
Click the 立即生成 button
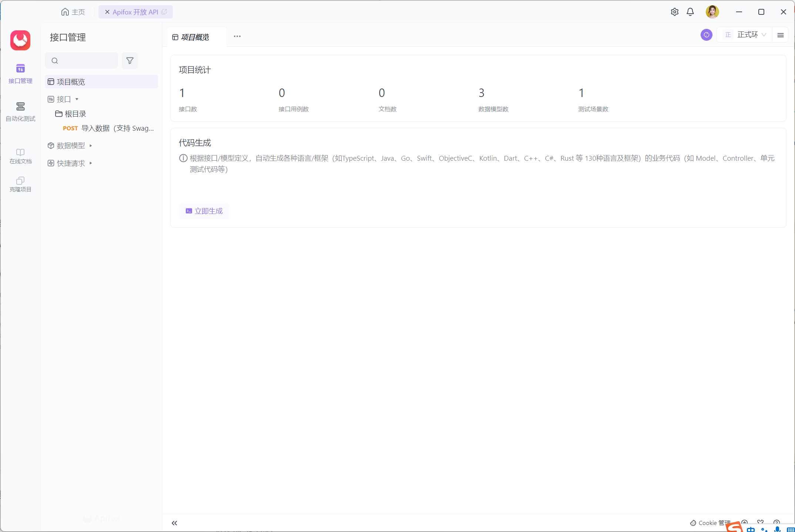pos(204,211)
